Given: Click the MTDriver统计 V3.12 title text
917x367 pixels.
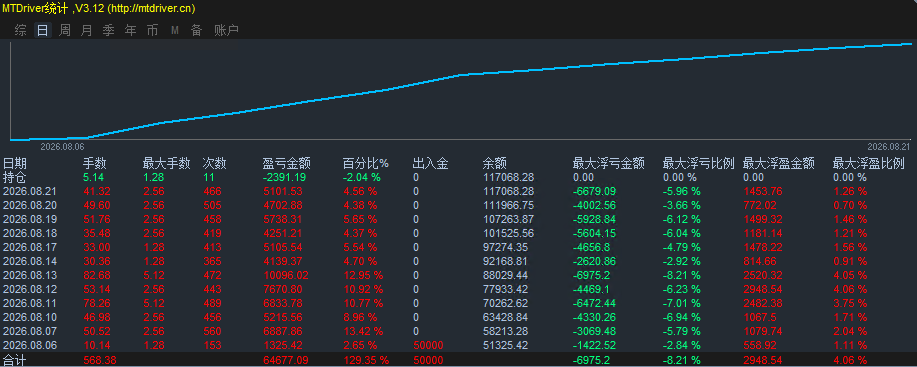Looking at the screenshot, I should (x=99, y=9).
